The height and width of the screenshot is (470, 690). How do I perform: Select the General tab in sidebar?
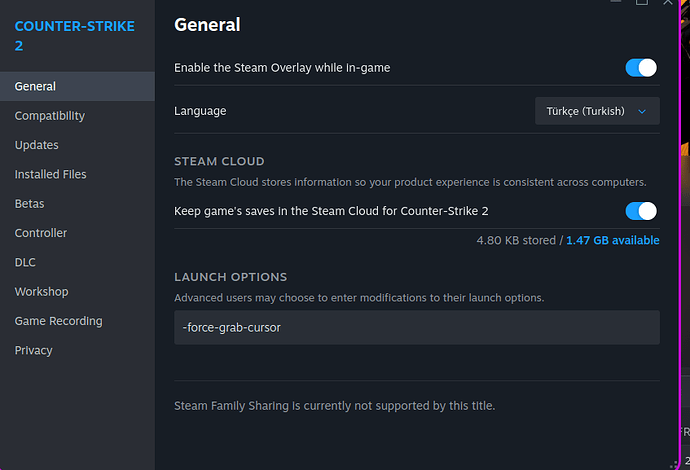pos(77,86)
